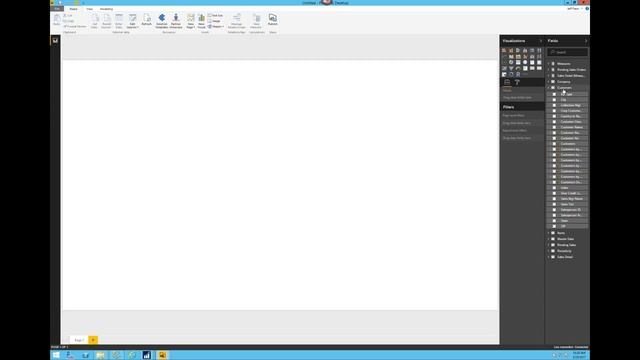Add a new page with the yellow plus button
This screenshot has width=640, height=360.
coord(93,340)
